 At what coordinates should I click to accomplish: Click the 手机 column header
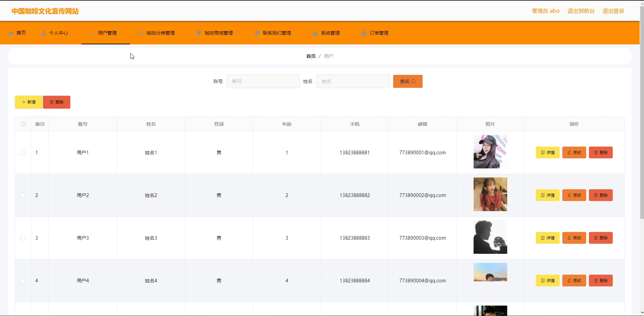tap(355, 124)
